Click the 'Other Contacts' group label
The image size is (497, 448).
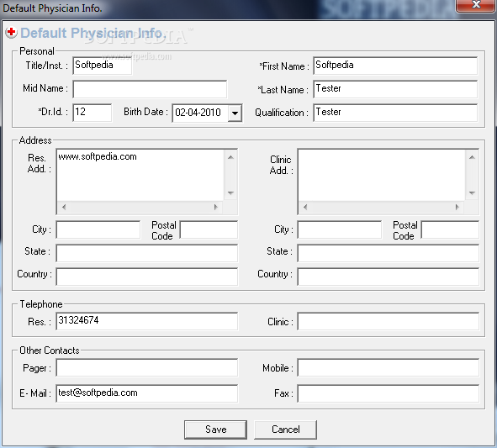(49, 350)
